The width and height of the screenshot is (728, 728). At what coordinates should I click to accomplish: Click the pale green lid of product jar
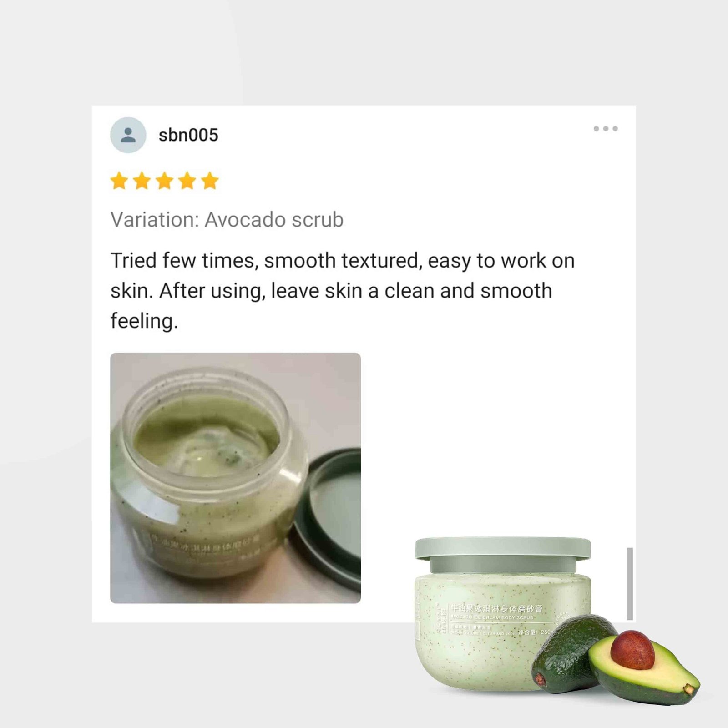(503, 555)
